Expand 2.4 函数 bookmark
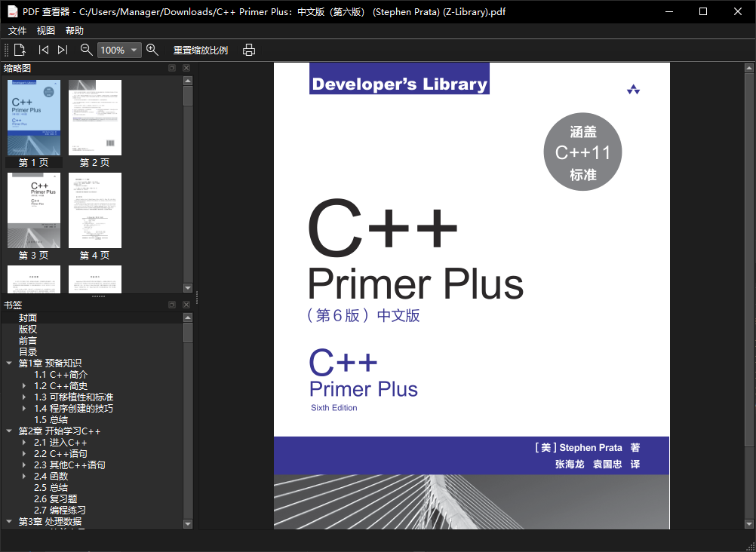 (x=24, y=477)
